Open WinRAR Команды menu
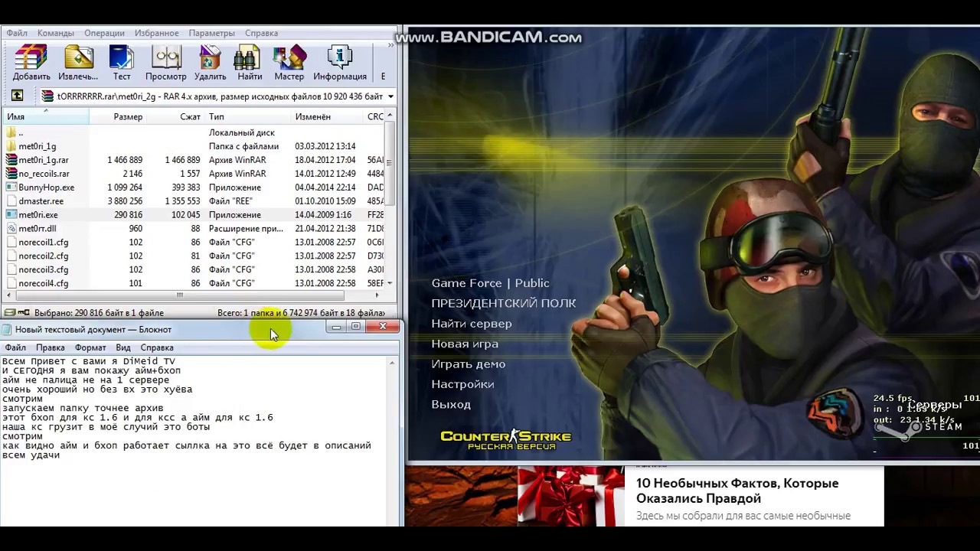This screenshot has width=980, height=551. pyautogui.click(x=55, y=33)
